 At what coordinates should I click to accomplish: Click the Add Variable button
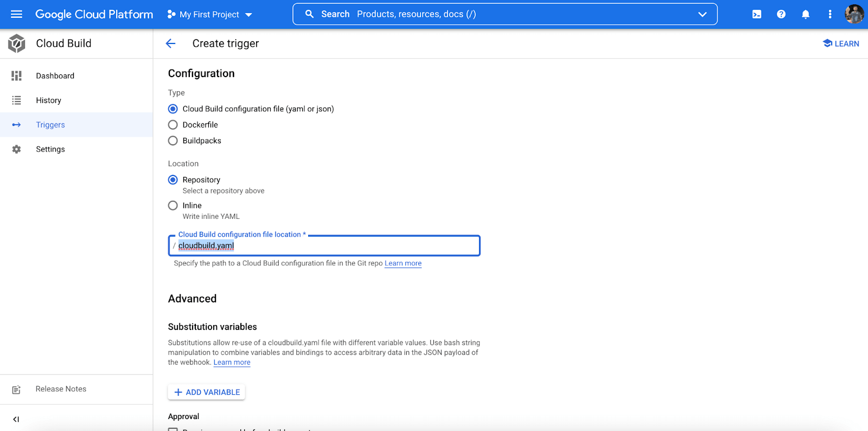207,392
